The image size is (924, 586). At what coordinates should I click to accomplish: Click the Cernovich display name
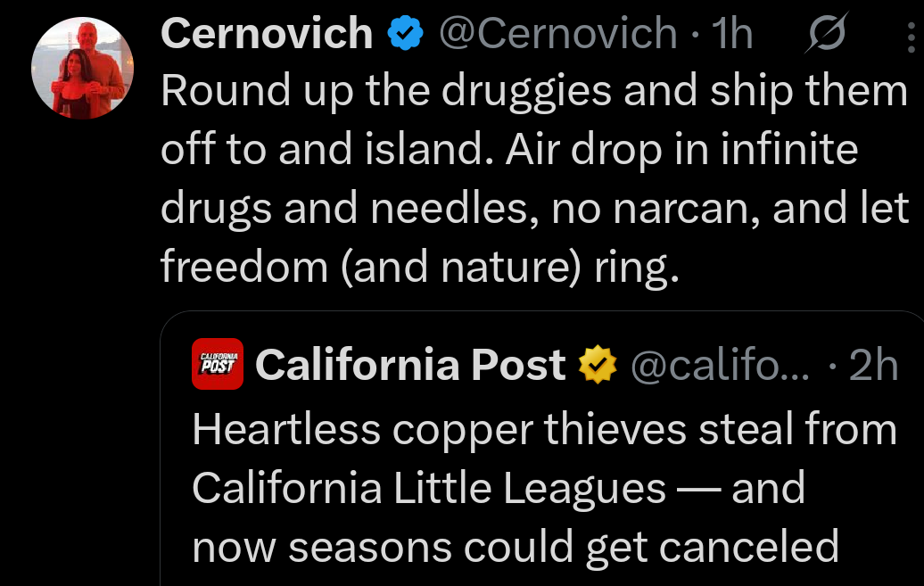click(x=267, y=35)
